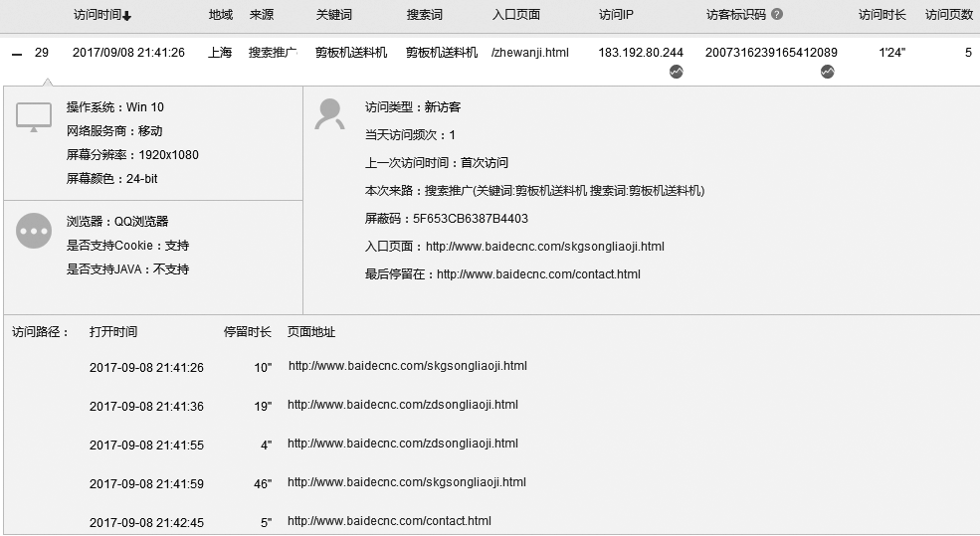The height and width of the screenshot is (536, 980).
Task: Click the trend icon under the visitor IP
Action: (677, 72)
